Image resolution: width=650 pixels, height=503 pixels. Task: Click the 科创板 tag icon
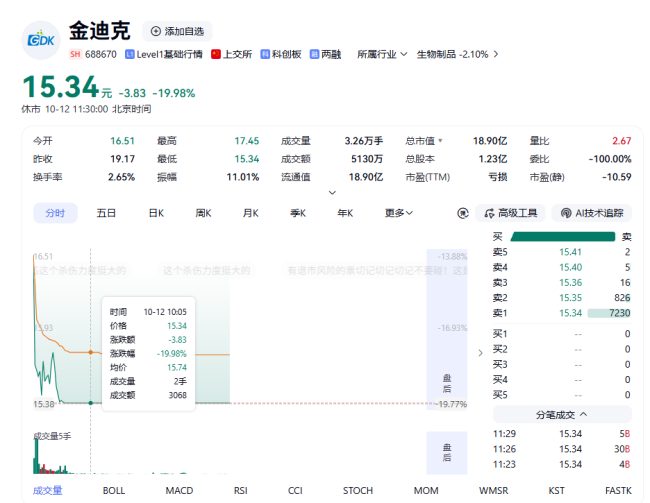(x=265, y=54)
